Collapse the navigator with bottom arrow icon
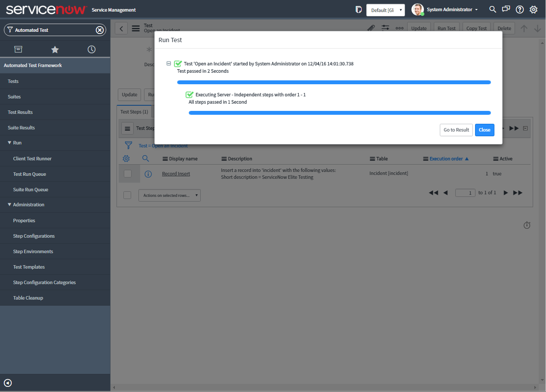Screen dimensions: 546x392 [x=8, y=383]
